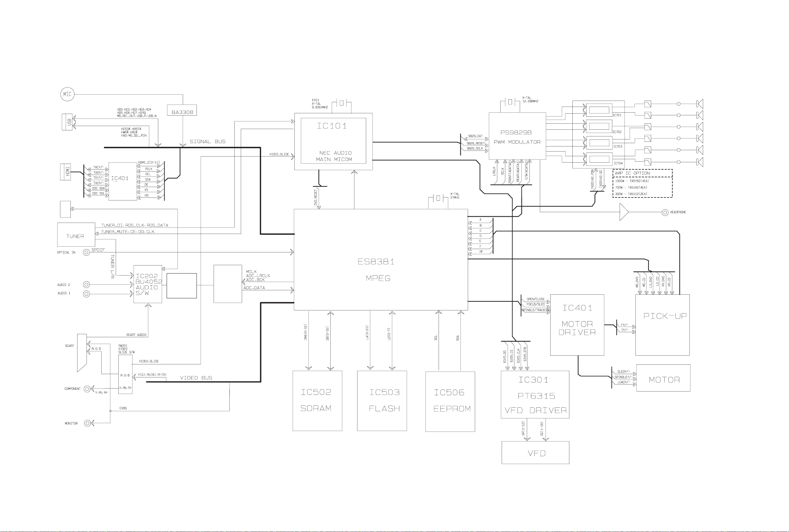Viewport: 789px width, 532px height.
Task: Click the HEADPHONE jack symbol
Action: (665, 213)
